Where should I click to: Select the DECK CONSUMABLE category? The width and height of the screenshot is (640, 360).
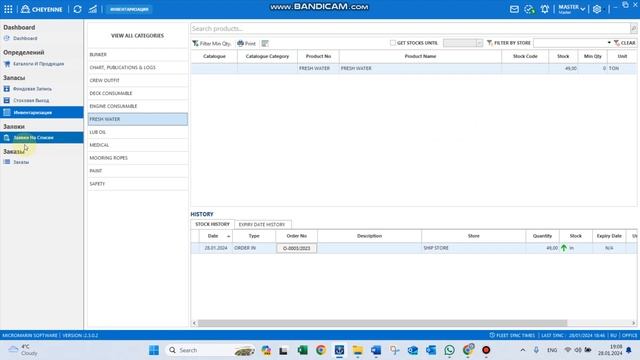pos(138,93)
